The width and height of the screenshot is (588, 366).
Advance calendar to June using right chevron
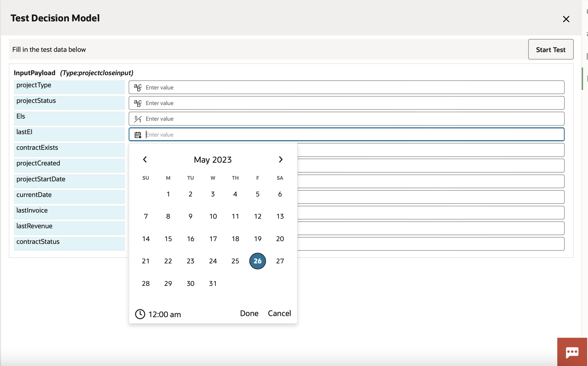pos(281,159)
